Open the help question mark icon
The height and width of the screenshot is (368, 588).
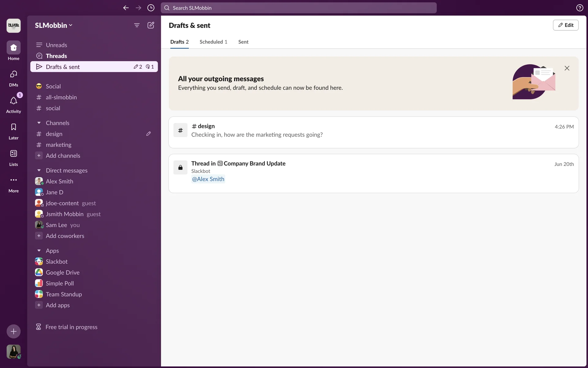click(579, 8)
